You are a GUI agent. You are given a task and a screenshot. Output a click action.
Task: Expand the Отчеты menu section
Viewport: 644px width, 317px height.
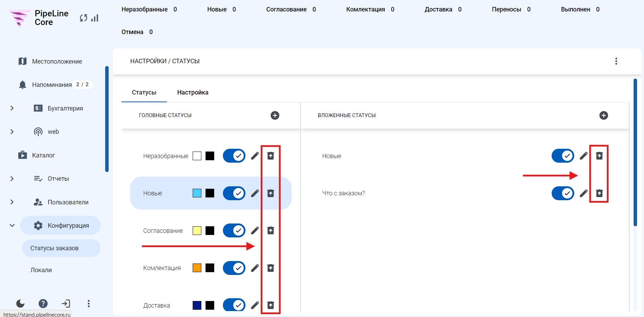pos(12,179)
